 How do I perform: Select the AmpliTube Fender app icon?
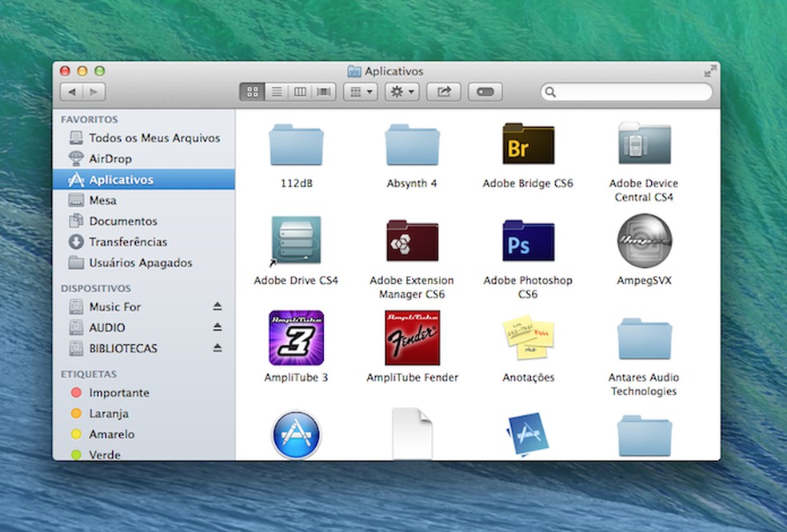pos(412,338)
